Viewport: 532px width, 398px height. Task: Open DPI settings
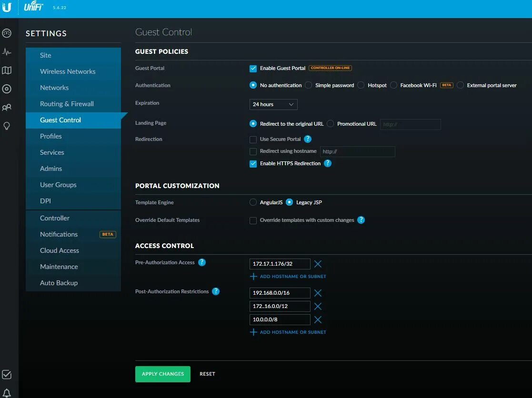pyautogui.click(x=73, y=201)
